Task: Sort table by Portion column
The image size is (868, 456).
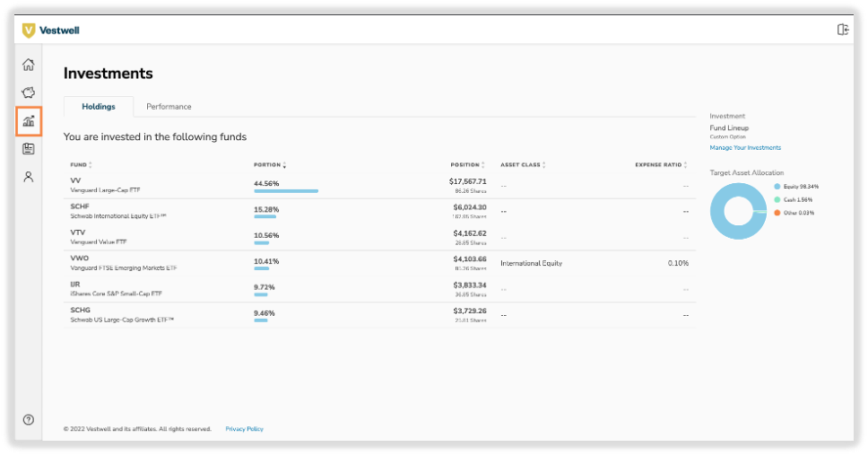Action: pyautogui.click(x=270, y=164)
